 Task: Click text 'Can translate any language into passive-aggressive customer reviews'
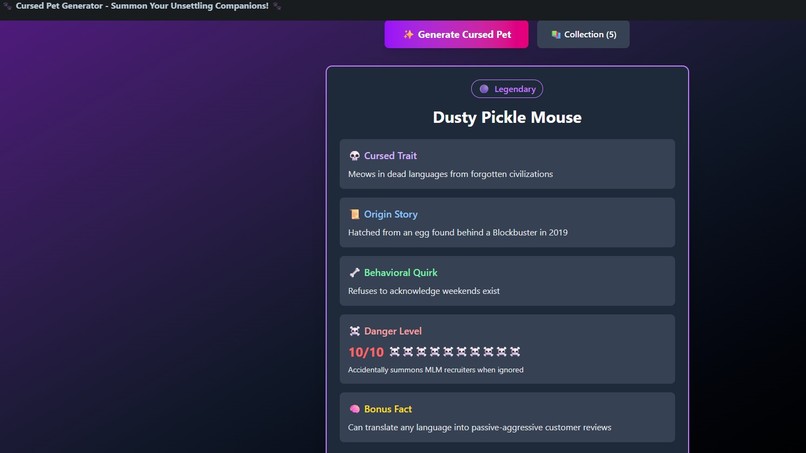[480, 427]
